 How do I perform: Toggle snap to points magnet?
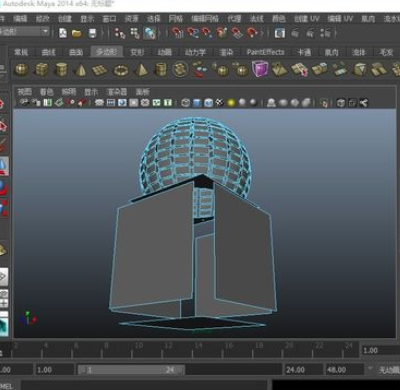tap(207, 33)
